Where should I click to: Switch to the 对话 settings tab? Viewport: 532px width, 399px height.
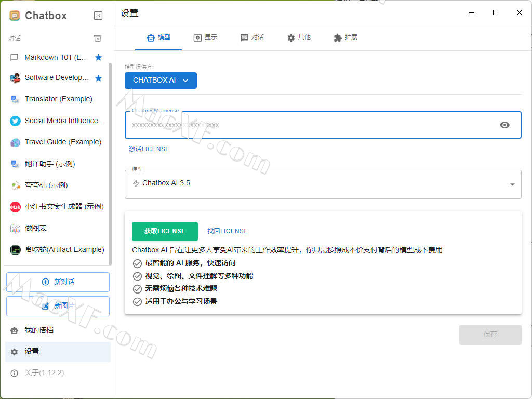pyautogui.click(x=252, y=37)
